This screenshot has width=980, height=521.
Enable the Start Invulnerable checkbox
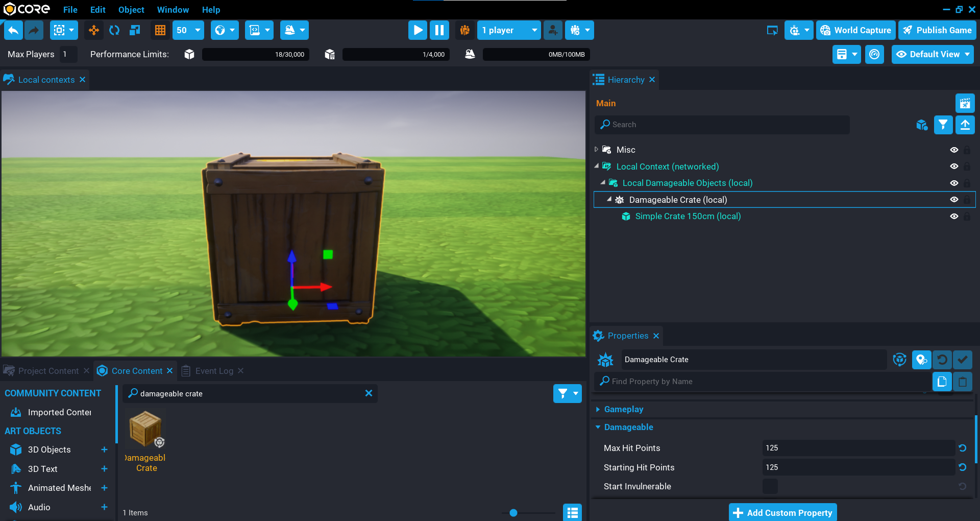click(x=770, y=486)
